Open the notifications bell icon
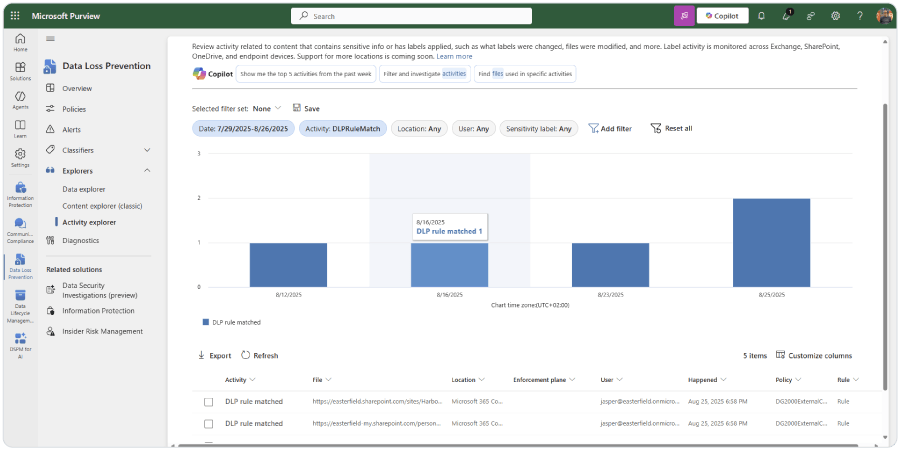This screenshot has height=452, width=900. point(762,16)
